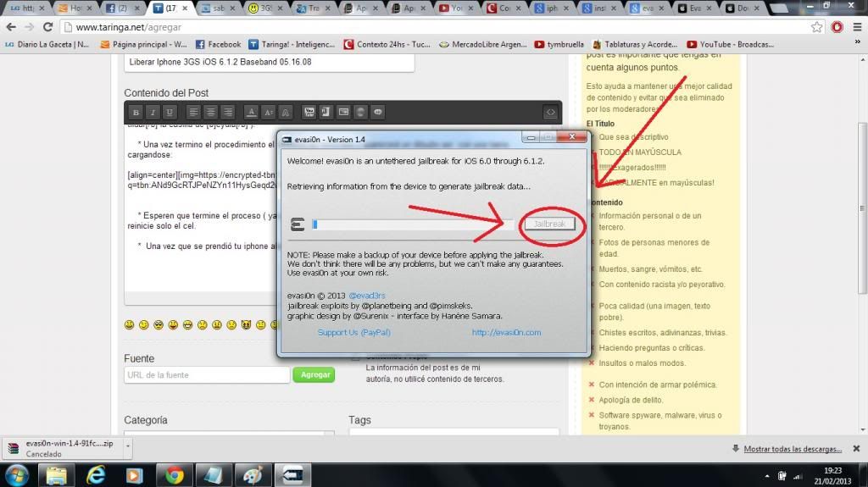Viewport: 868px width, 487px height.
Task: Click the taskbar clock 19:23
Action: coord(832,476)
